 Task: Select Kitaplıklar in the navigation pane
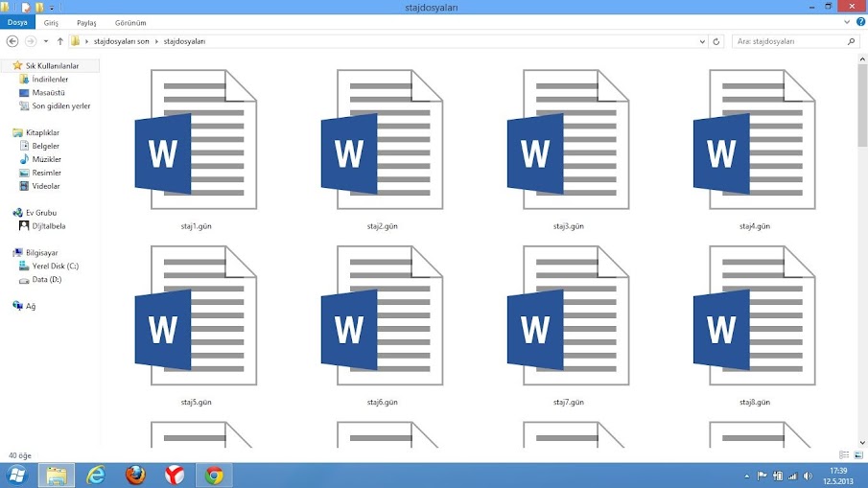coord(42,133)
